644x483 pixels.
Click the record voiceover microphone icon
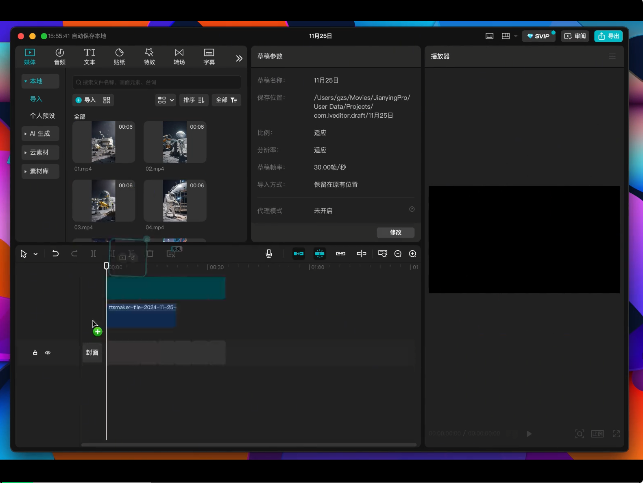coord(269,254)
